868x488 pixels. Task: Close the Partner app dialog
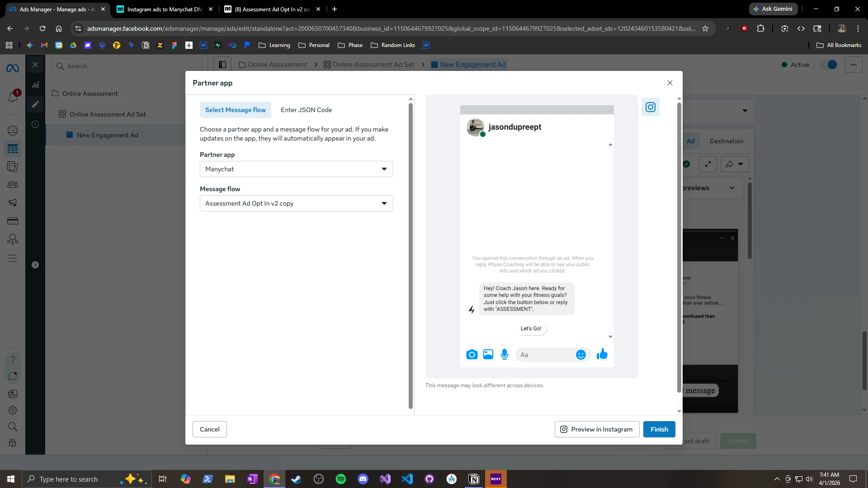tap(670, 83)
